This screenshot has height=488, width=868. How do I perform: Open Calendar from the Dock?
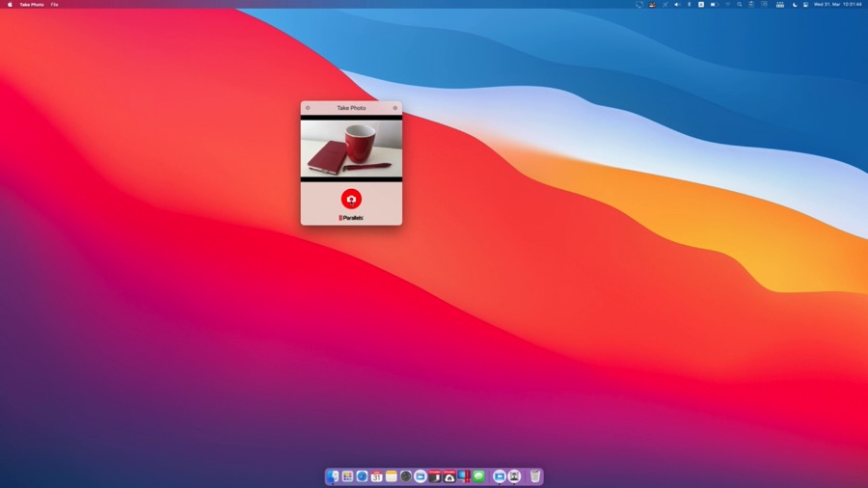coord(376,476)
